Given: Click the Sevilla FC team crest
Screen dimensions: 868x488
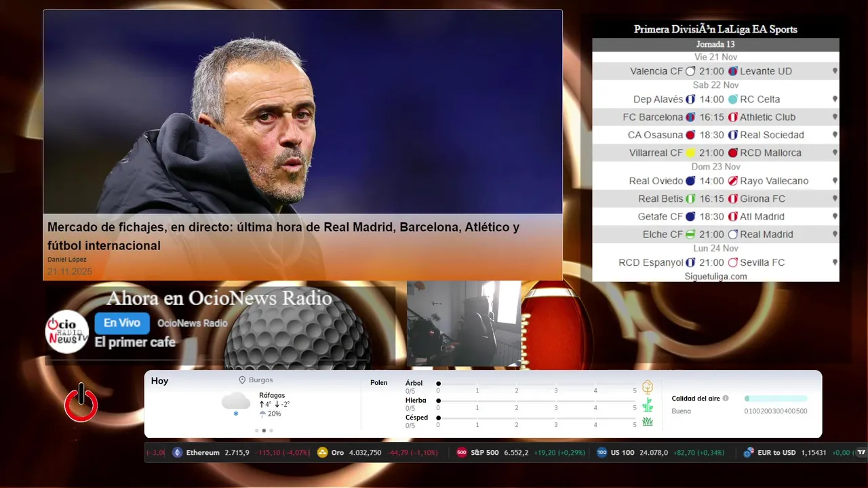Looking at the screenshot, I should (x=732, y=262).
